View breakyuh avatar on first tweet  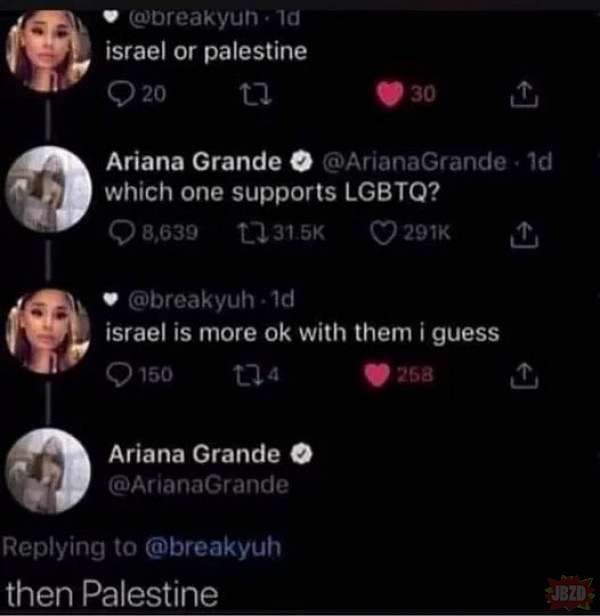pyautogui.click(x=48, y=50)
